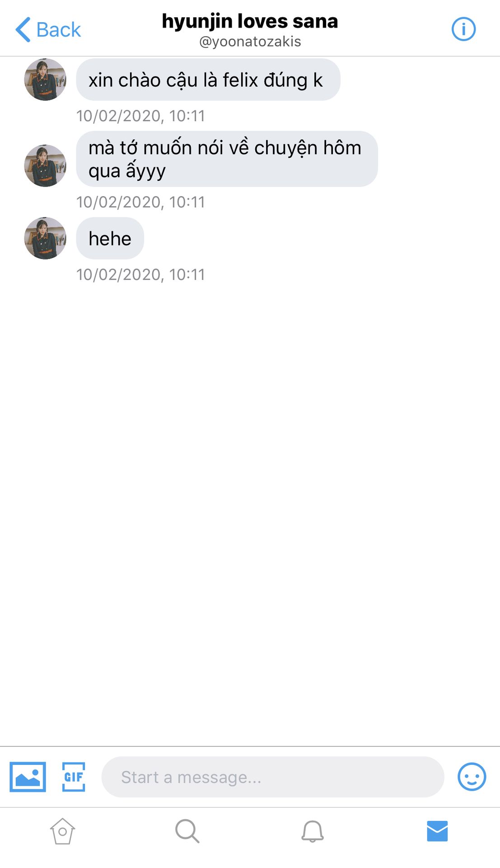Viewport: 500px width, 868px height.
Task: Tap the timestamp under 'hehe'
Action: (x=140, y=274)
